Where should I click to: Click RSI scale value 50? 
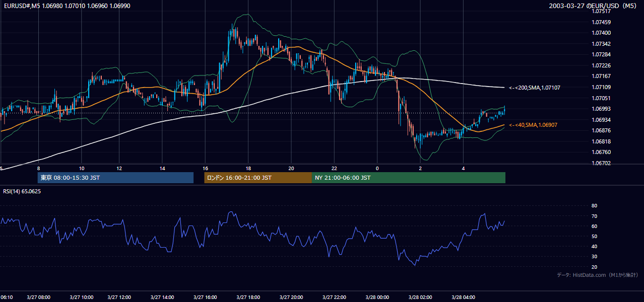point(594,236)
